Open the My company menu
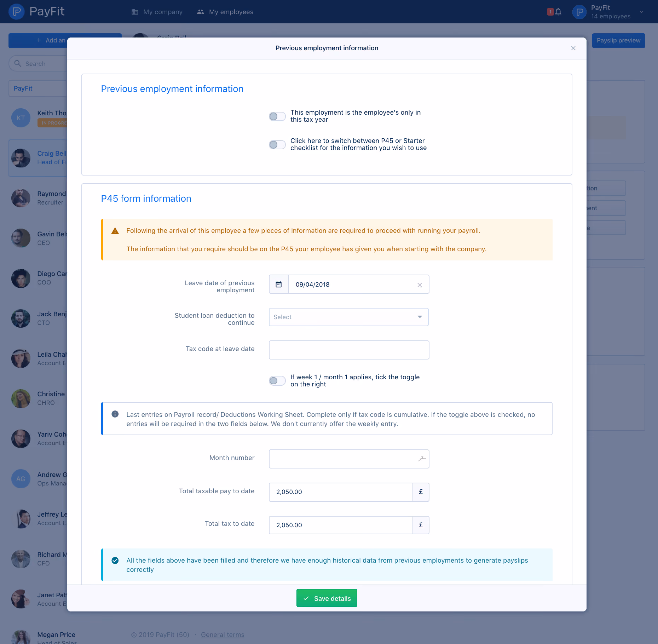 click(157, 12)
